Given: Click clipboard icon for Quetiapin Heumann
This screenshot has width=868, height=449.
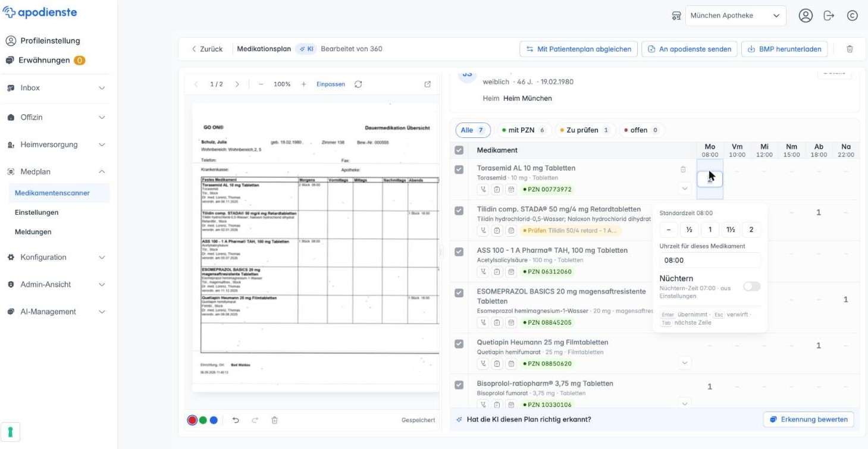Looking at the screenshot, I should [x=497, y=363].
